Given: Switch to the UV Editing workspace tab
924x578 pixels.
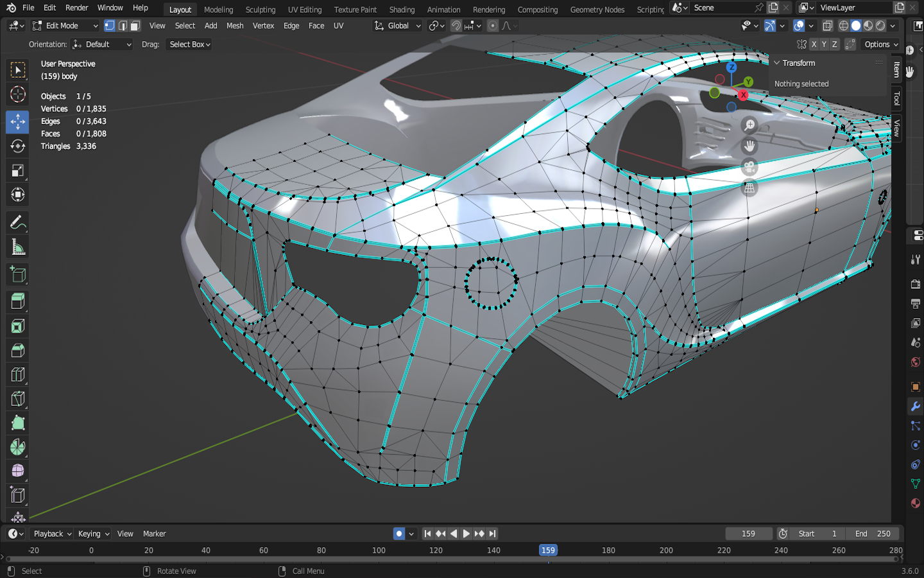Looking at the screenshot, I should click(305, 10).
